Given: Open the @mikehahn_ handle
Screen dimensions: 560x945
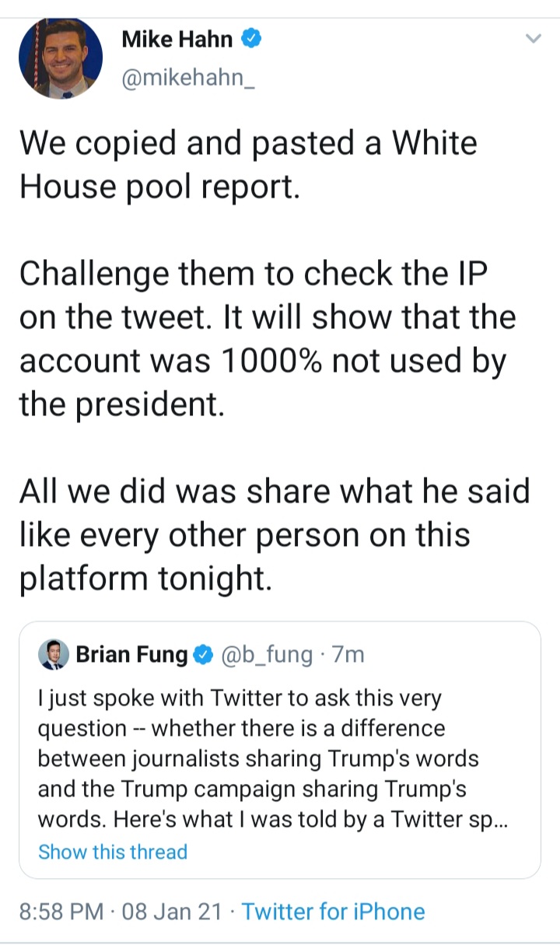Looking at the screenshot, I should [x=188, y=79].
